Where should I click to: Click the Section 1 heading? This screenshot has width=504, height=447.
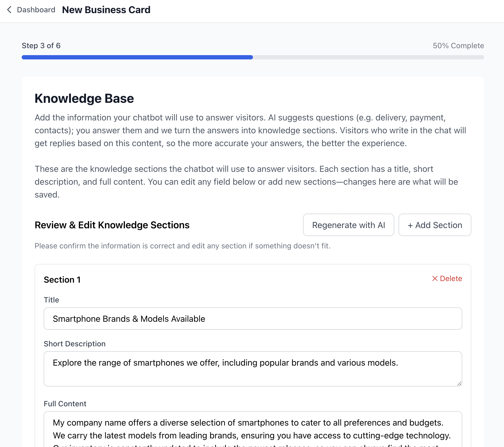62,280
